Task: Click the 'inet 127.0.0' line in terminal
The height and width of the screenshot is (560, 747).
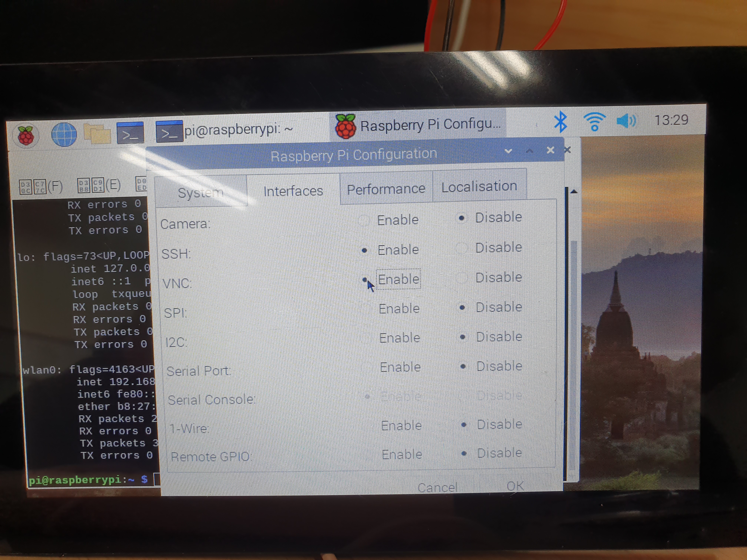Action: coord(110,269)
